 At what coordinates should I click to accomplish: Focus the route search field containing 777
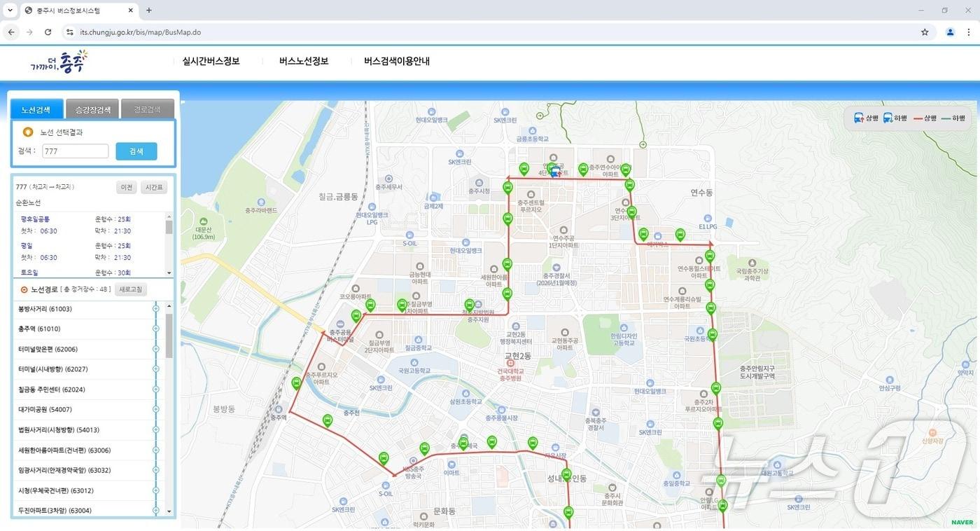click(x=76, y=151)
